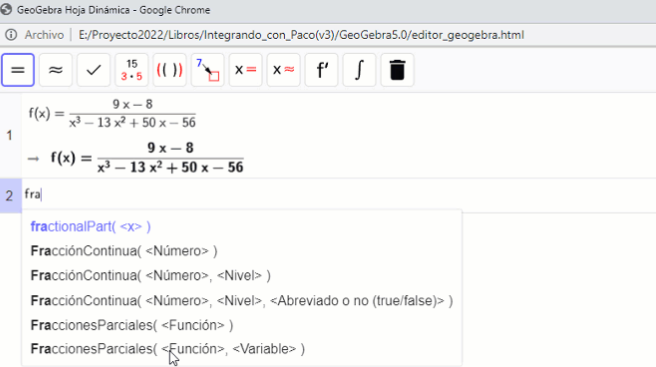Select the row 1 number header
This screenshot has width=656, height=367.
tap(10, 136)
